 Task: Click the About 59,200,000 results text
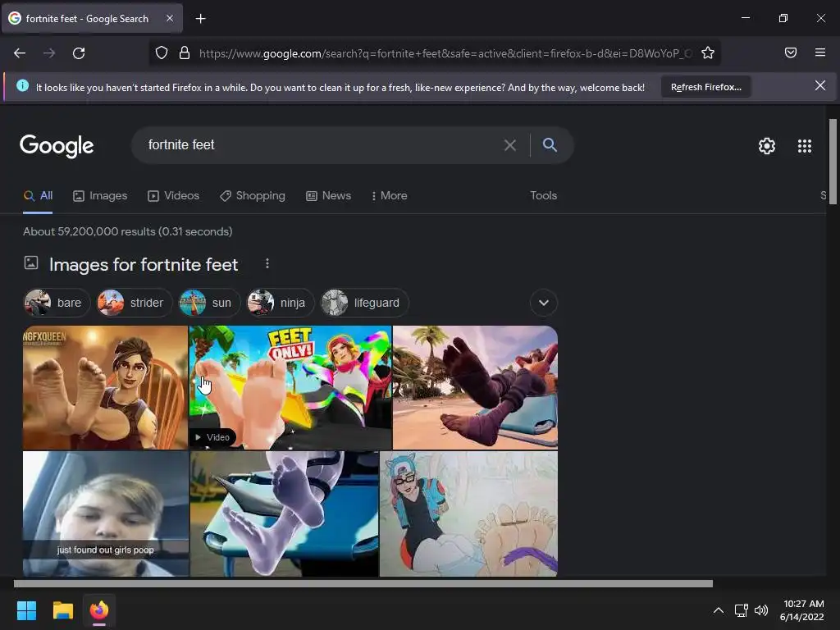(x=127, y=231)
